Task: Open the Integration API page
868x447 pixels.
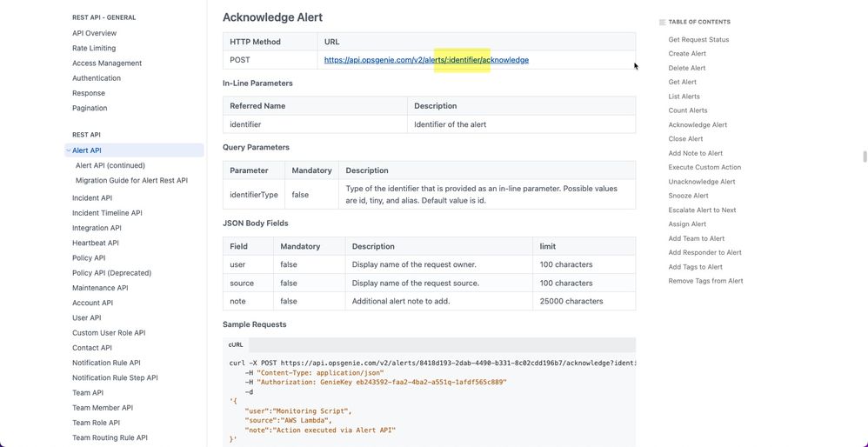Action: [x=97, y=228]
